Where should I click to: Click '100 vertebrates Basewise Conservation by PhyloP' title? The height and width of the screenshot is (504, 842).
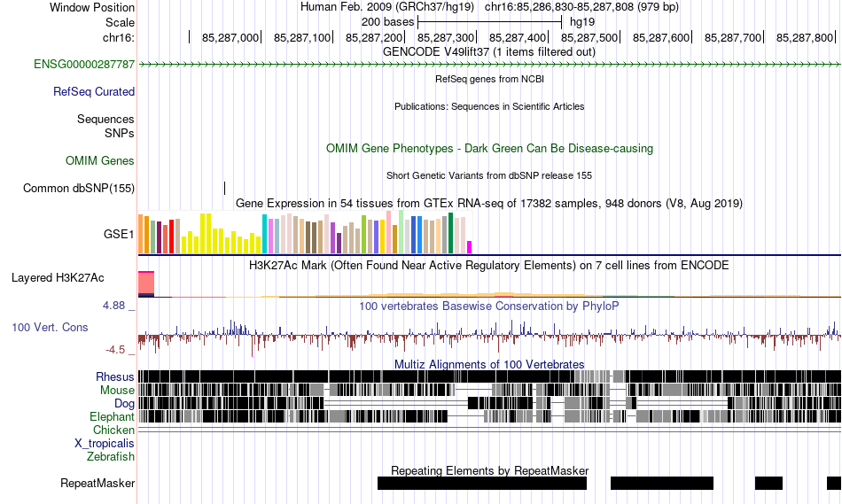pyautogui.click(x=489, y=306)
